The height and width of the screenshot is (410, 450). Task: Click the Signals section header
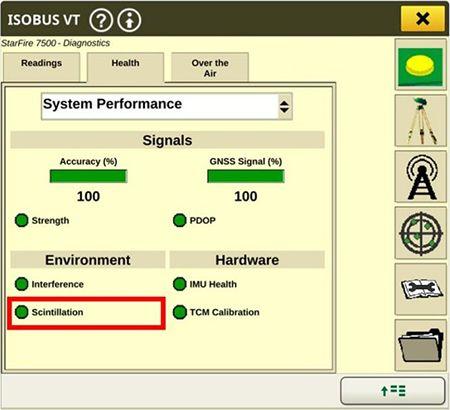pyautogui.click(x=167, y=140)
